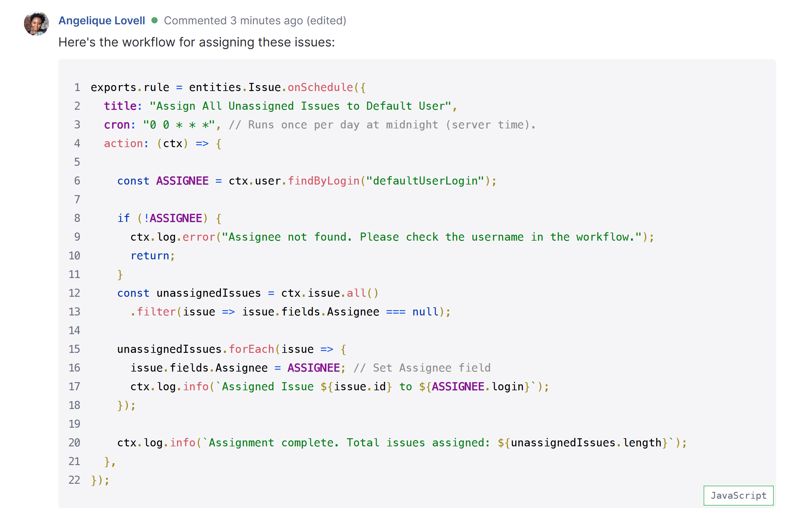The image size is (812, 519).
Task: Click the findByLogin method call
Action: click(x=323, y=181)
